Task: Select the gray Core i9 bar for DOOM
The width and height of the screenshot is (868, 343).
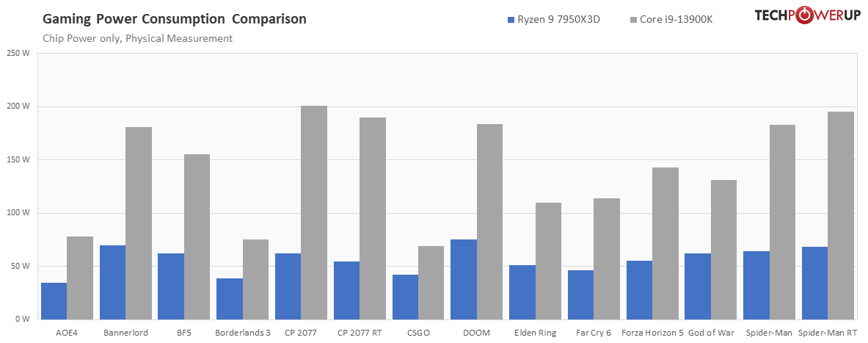Action: (490, 223)
